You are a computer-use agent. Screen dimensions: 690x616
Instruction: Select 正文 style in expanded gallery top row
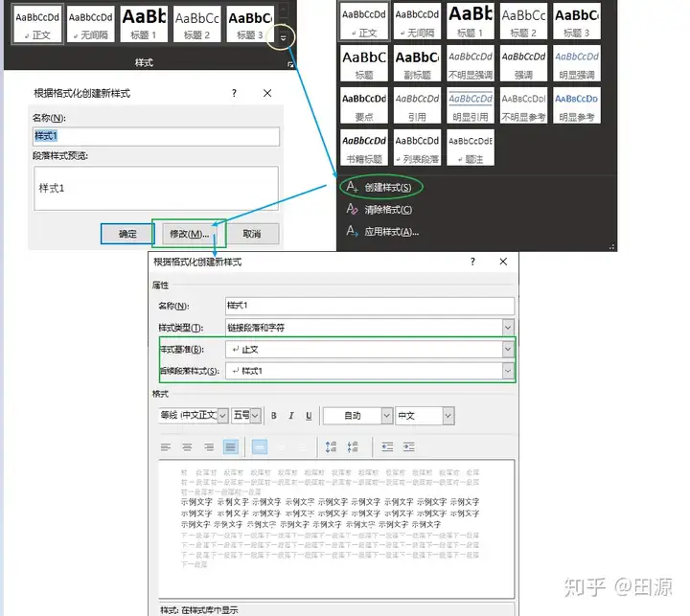pyautogui.click(x=364, y=22)
